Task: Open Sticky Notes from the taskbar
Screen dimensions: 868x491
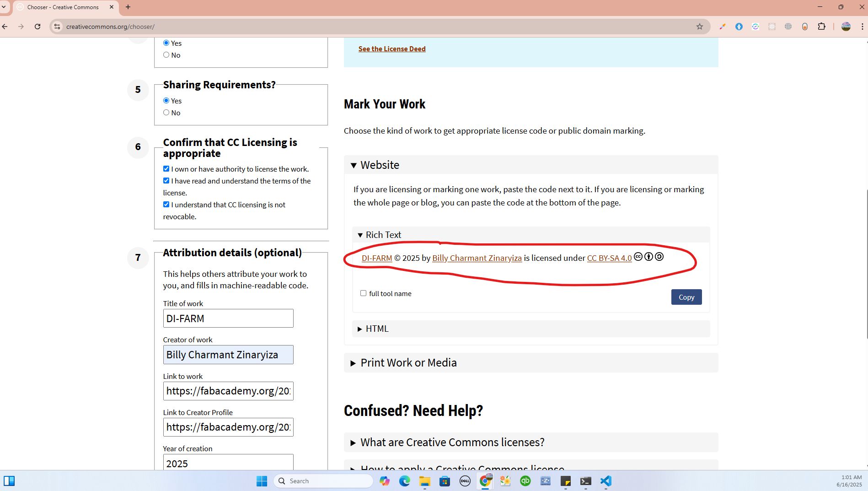Action: click(x=566, y=481)
